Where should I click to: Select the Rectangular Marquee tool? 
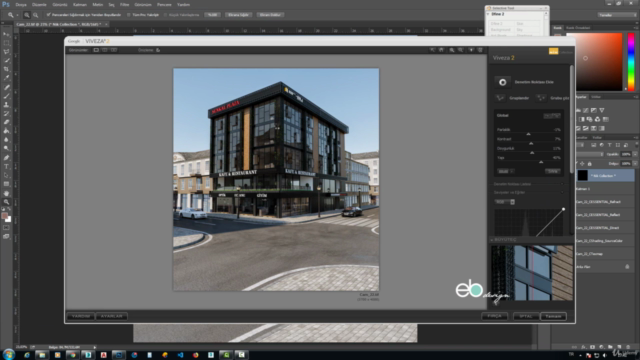click(6, 43)
